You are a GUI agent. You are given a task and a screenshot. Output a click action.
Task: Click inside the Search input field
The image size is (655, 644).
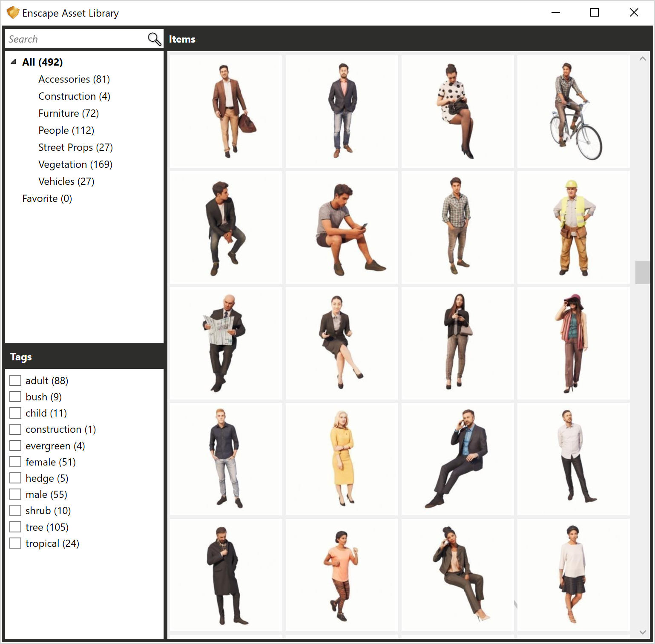[72, 39]
